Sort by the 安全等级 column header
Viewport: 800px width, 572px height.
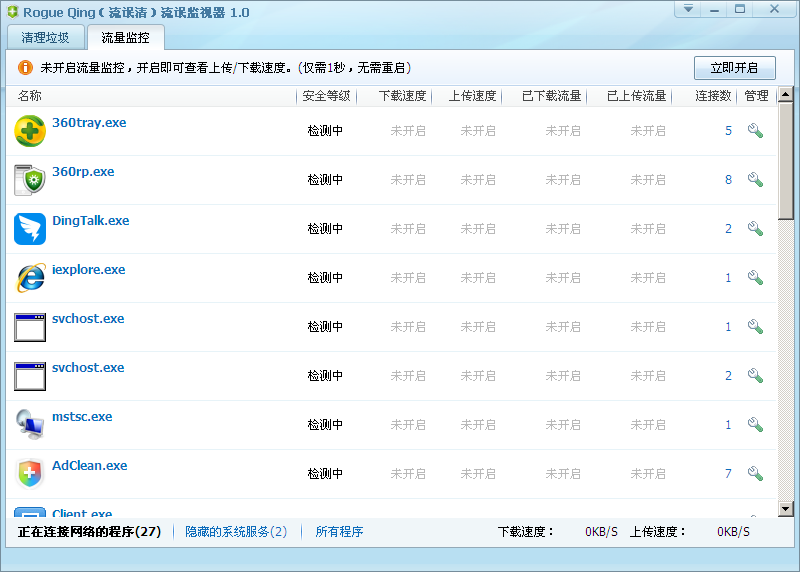tap(326, 96)
